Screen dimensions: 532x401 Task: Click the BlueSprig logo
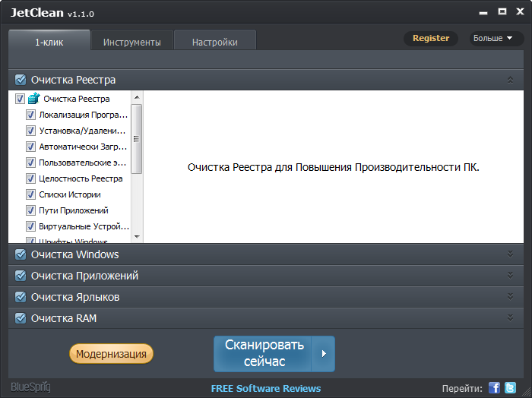[x=30, y=388]
